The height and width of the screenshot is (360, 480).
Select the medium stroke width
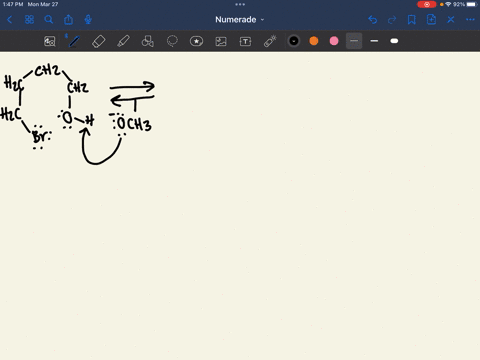374,41
